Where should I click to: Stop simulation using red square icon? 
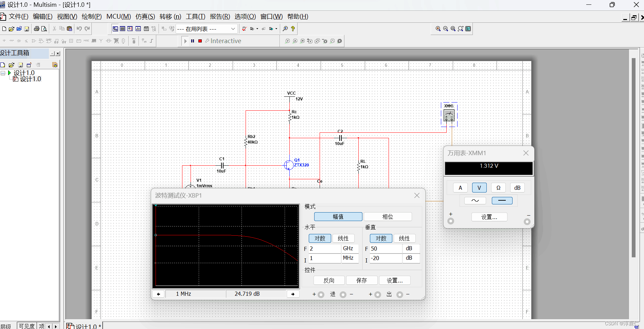coord(200,41)
